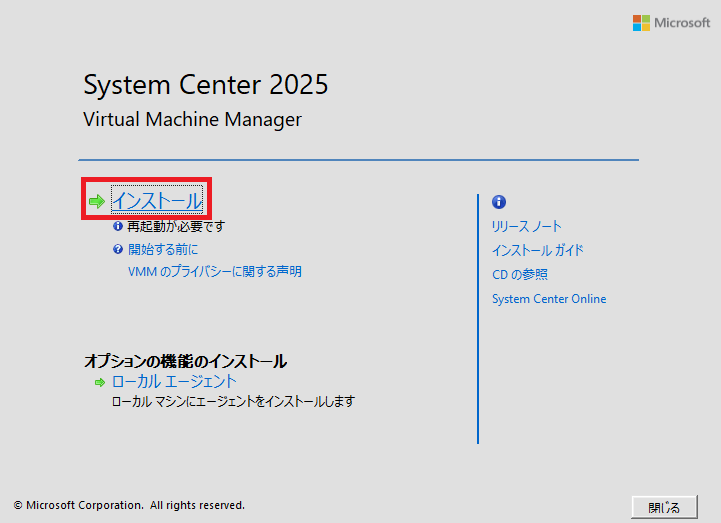Click the ローカル エージェント link
The width and height of the screenshot is (721, 523).
tap(174, 381)
